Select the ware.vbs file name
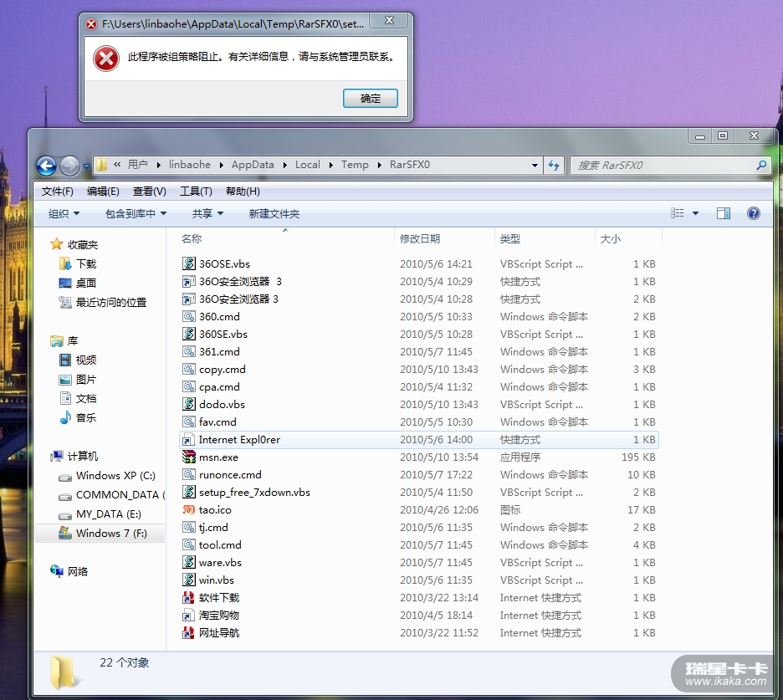The width and height of the screenshot is (783, 700). tap(220, 562)
